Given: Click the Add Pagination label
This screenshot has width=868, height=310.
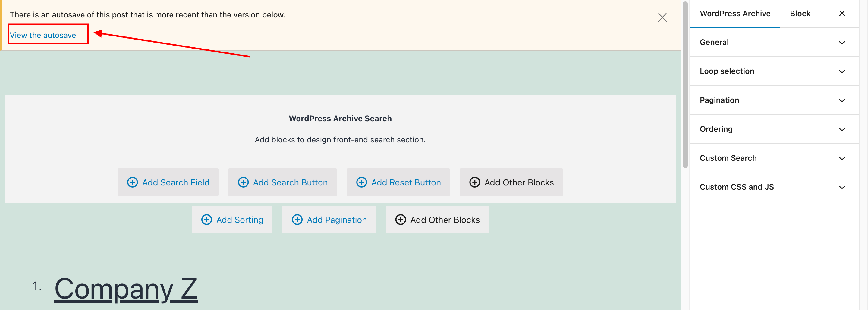Looking at the screenshot, I should point(337,220).
